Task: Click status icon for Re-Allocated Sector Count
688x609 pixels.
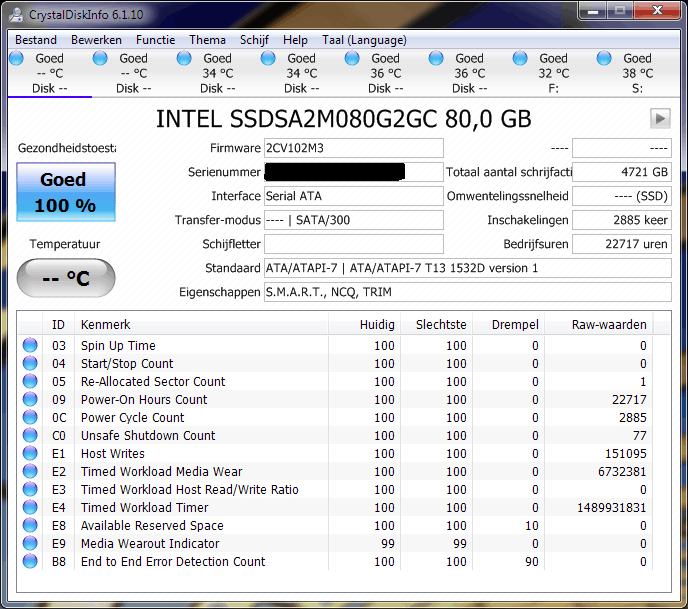Action: pos(30,381)
